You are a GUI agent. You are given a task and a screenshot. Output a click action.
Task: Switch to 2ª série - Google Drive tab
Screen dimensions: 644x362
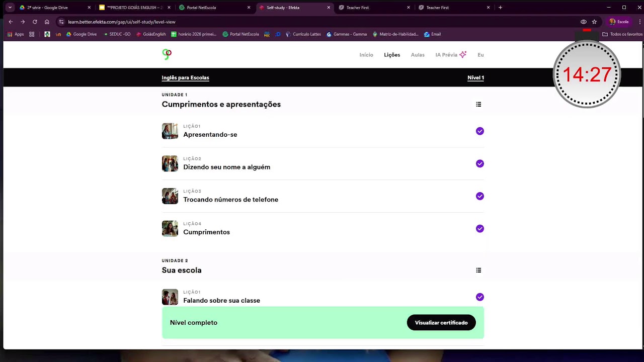(x=55, y=8)
